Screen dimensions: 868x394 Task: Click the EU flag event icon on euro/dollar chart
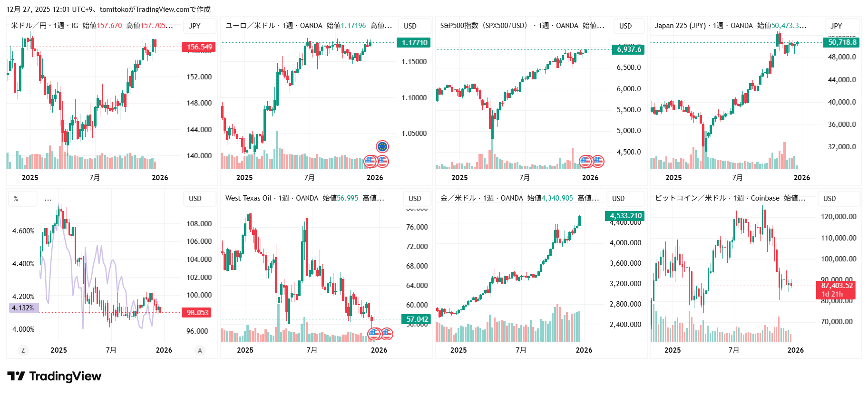point(382,146)
